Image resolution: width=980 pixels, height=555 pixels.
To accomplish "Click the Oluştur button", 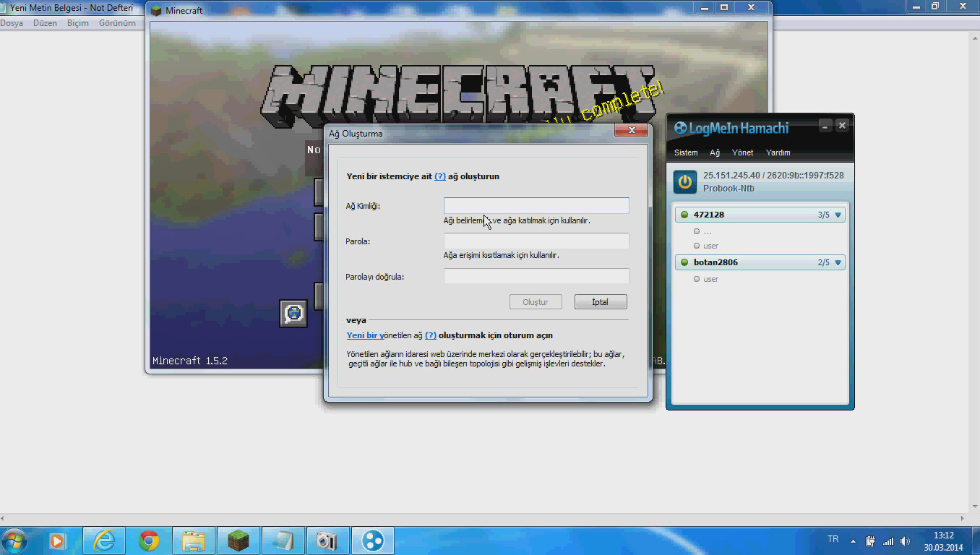I will point(536,302).
